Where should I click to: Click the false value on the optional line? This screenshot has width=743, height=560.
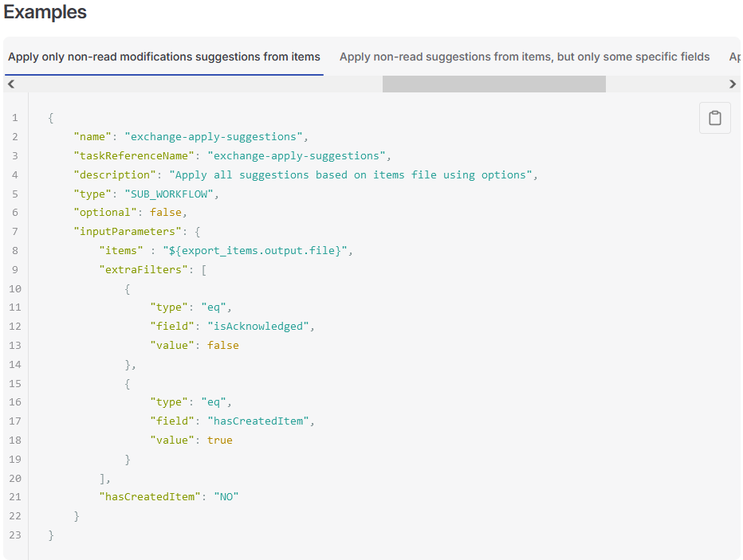(x=166, y=212)
